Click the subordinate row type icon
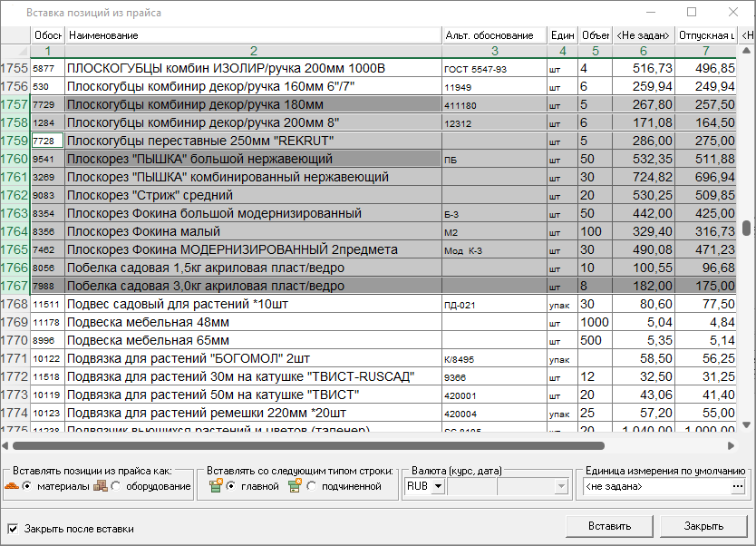The width and height of the screenshot is (756, 546). 296,486
